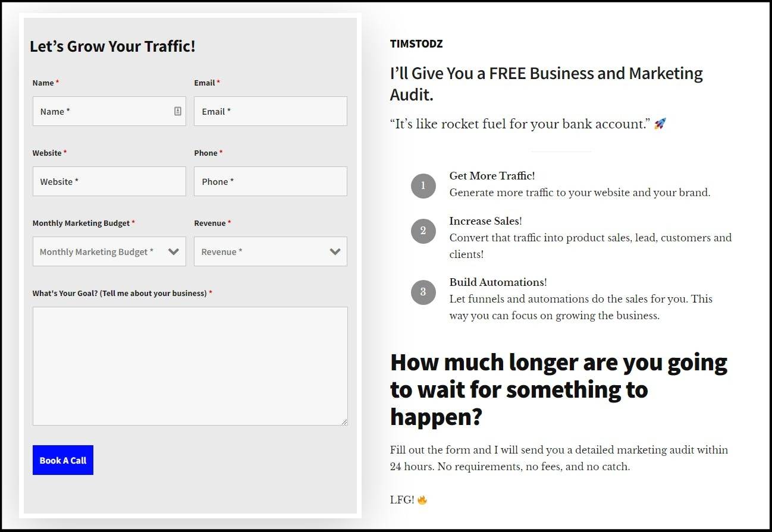The image size is (772, 532).
Task: Click the numbered circle 1 icon
Action: (x=423, y=185)
